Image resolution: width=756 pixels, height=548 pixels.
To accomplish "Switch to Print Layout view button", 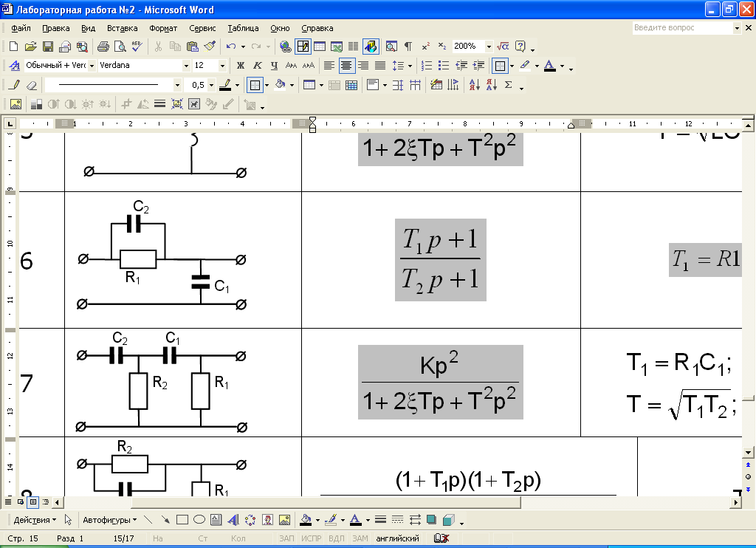I will [x=32, y=502].
